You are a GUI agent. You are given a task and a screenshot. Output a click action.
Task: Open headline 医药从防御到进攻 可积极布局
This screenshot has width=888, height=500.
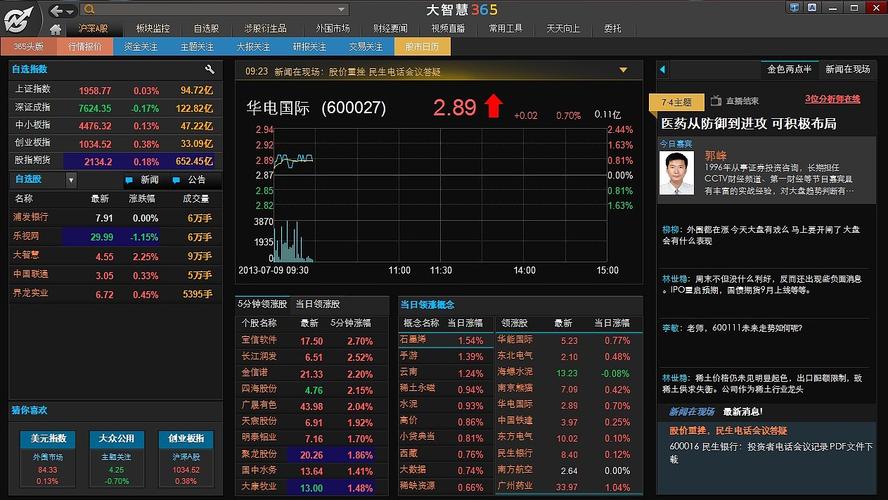(749, 123)
